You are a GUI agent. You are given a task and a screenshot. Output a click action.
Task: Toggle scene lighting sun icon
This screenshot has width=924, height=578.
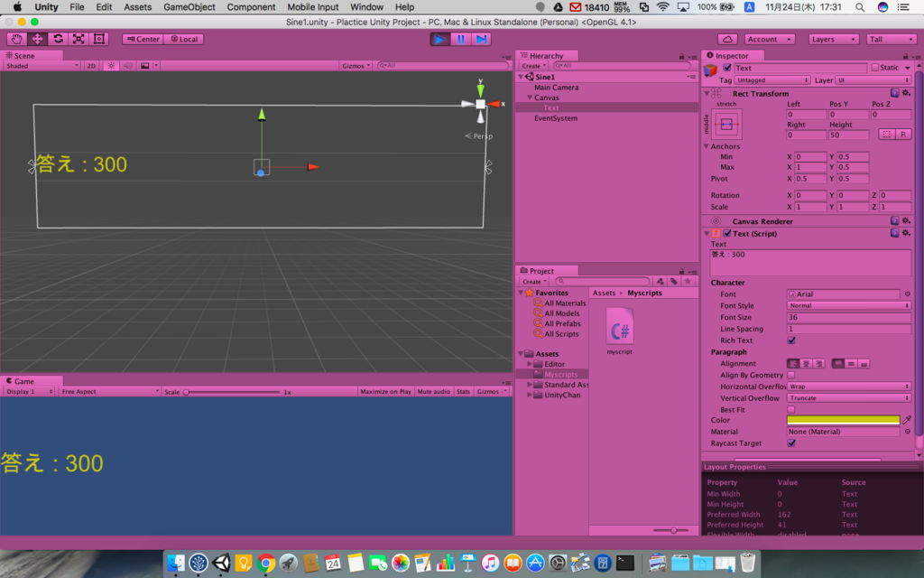111,65
